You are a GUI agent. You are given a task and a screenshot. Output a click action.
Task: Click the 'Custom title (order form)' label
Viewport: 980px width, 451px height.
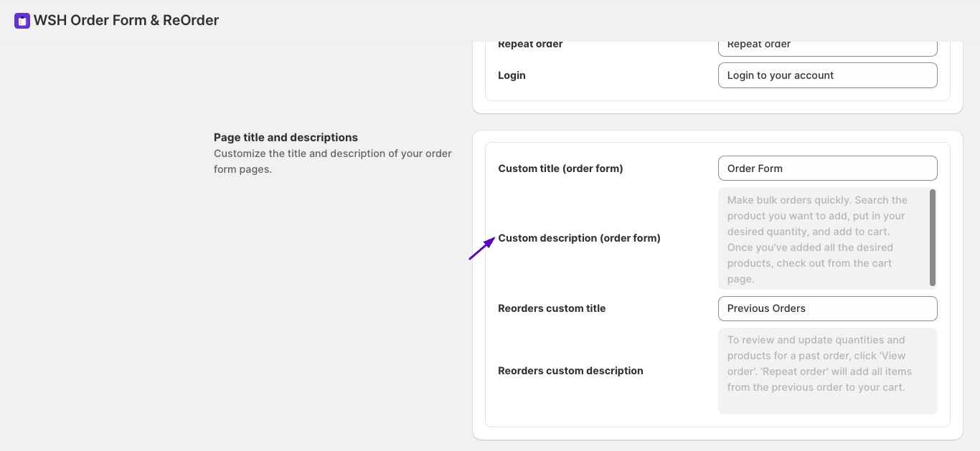tap(560, 168)
